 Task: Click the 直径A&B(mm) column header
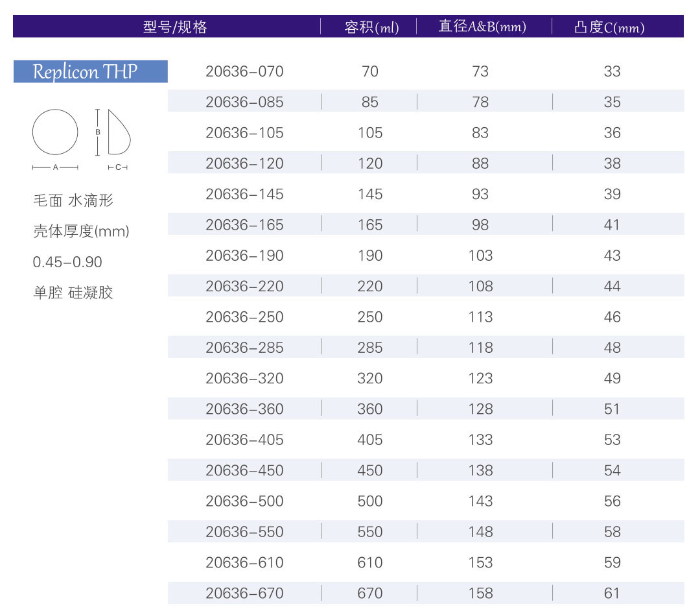click(x=482, y=27)
